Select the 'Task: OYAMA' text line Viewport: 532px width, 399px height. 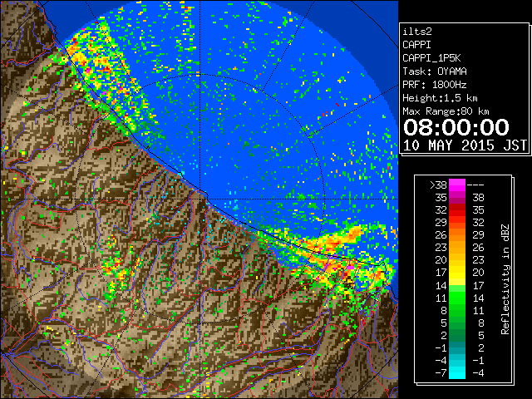click(435, 71)
